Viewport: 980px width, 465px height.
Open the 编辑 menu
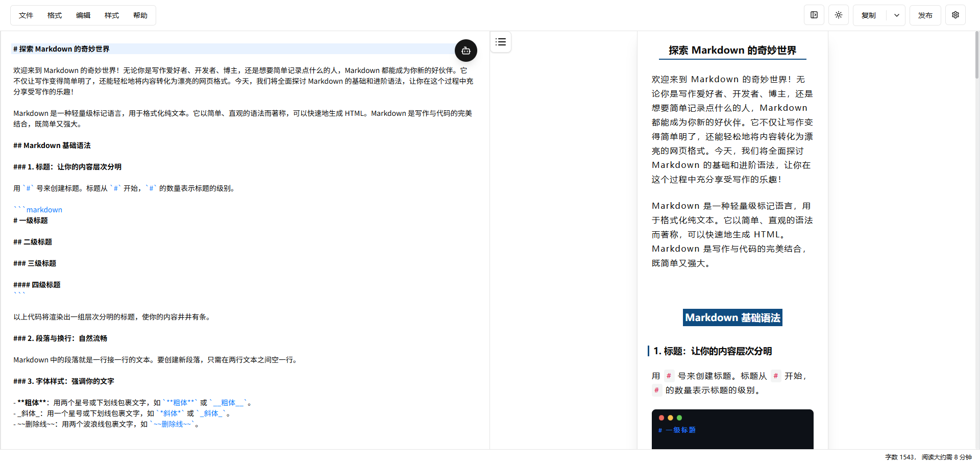tap(83, 15)
